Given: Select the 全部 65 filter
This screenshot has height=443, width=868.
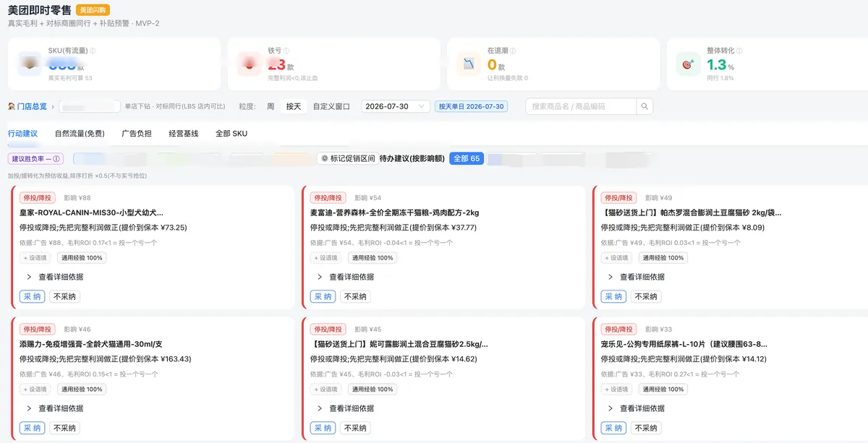Looking at the screenshot, I should coord(467,159).
